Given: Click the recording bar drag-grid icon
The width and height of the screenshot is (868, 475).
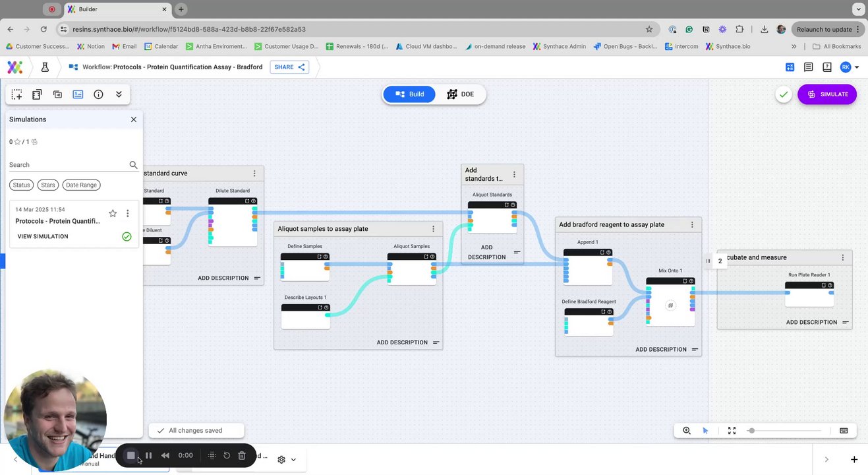Looking at the screenshot, I should pyautogui.click(x=212, y=455).
